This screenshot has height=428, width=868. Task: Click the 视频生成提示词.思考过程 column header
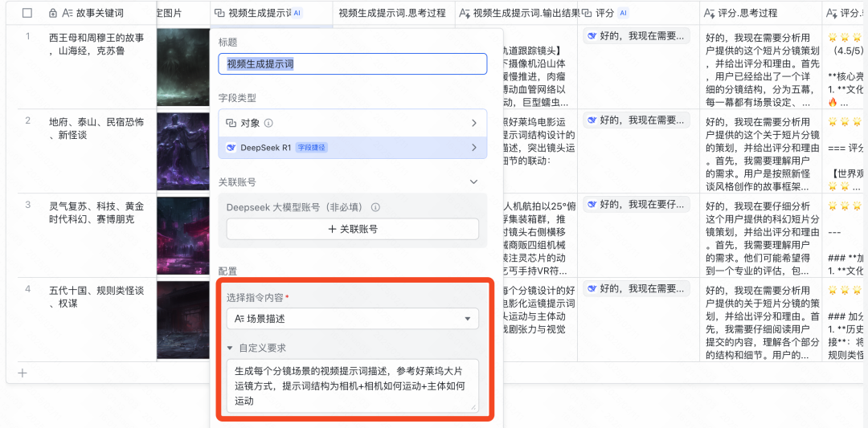(x=394, y=13)
